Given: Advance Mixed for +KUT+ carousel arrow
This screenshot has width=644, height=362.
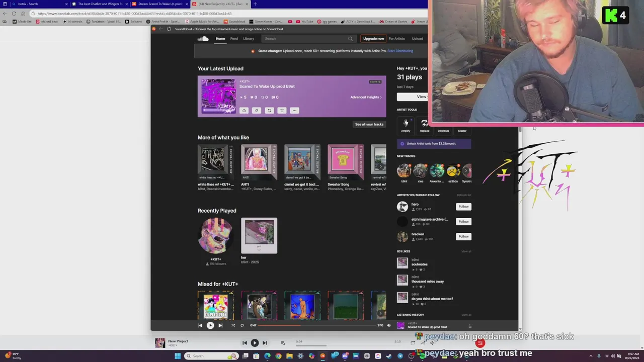Looking at the screenshot, I should 380,313.
